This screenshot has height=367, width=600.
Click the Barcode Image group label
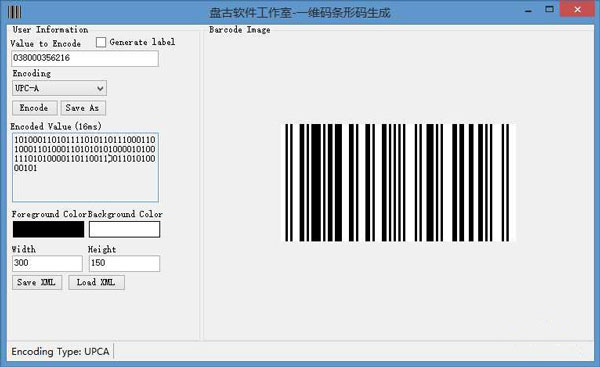(240, 30)
